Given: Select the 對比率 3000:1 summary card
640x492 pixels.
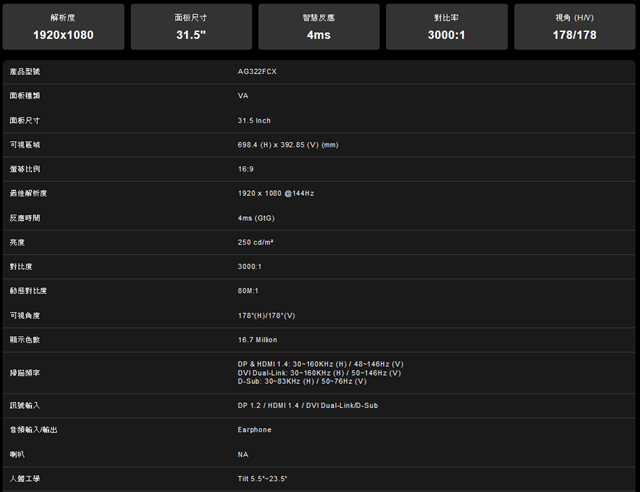Looking at the screenshot, I should [x=447, y=27].
